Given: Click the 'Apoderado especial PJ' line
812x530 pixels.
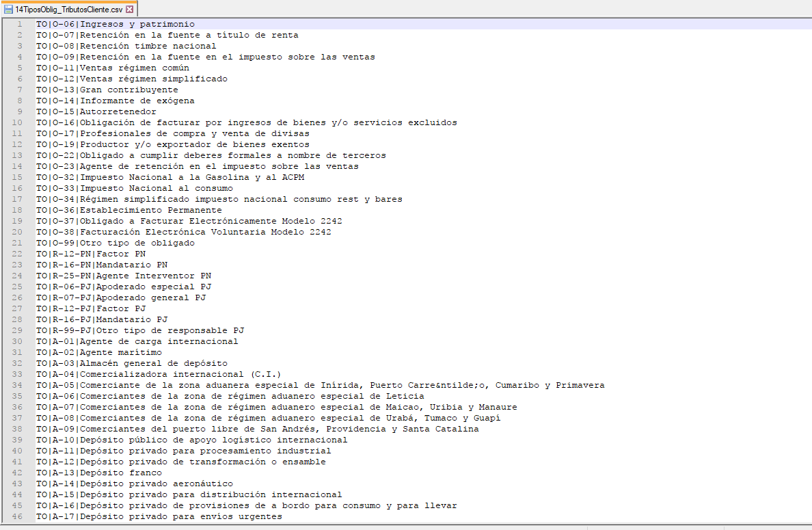Looking at the screenshot, I should tap(124, 287).
